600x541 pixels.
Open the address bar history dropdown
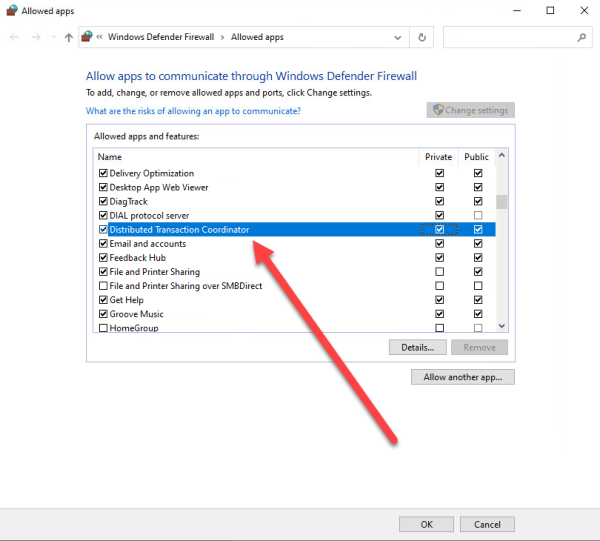tap(400, 37)
